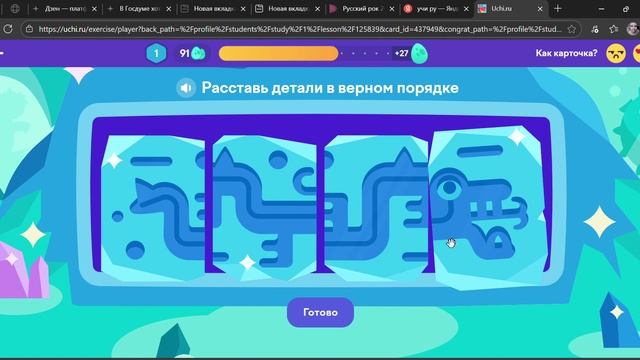Click the Готово button
The width and height of the screenshot is (640, 360).
(x=320, y=312)
